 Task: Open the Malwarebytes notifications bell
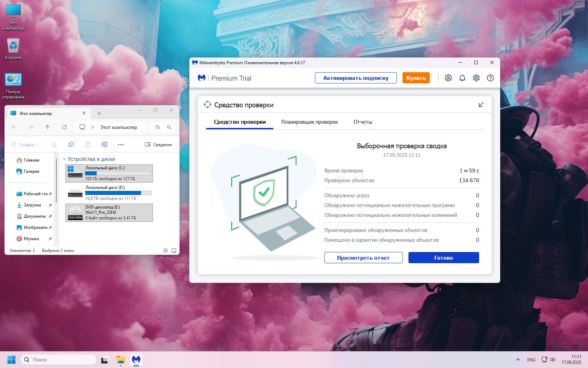[x=462, y=78]
